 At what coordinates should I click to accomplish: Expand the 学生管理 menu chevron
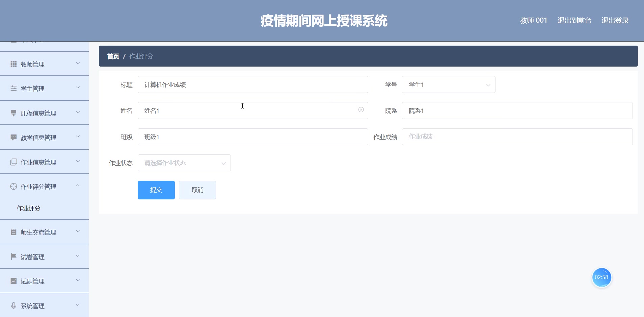(78, 88)
